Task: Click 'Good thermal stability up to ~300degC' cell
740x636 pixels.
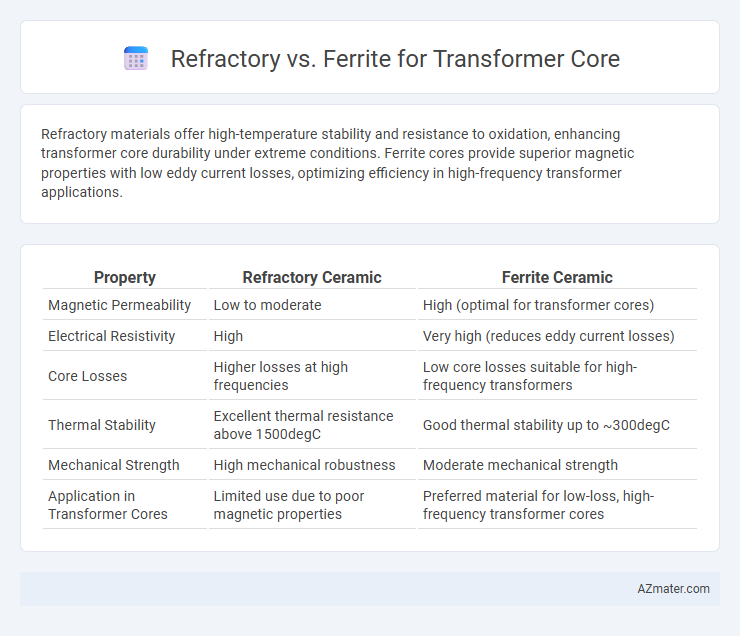Action: point(546,425)
